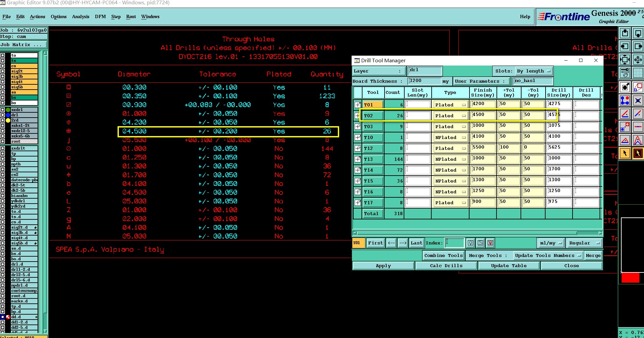The height and width of the screenshot is (338, 644).
Task: Select the connected blue dots net icon
Action: pyautogui.click(x=625, y=100)
